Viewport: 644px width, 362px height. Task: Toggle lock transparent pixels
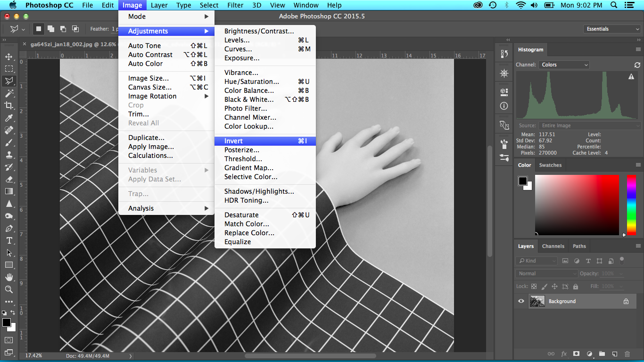534,286
